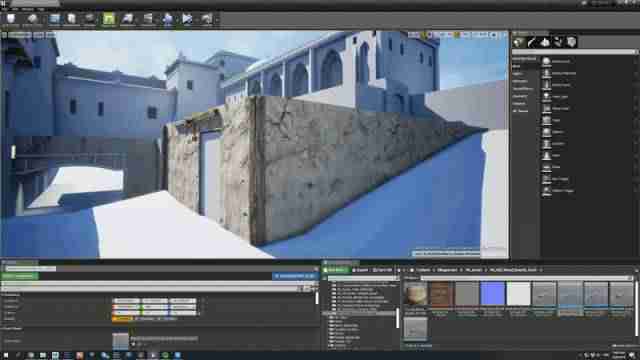The width and height of the screenshot is (640, 360).
Task: Open the viewport Show dropdown
Action: point(51,35)
